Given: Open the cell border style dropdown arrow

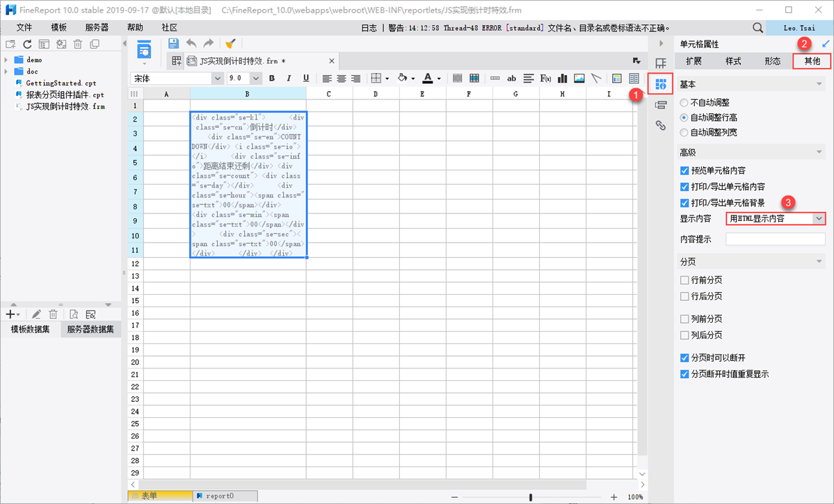Looking at the screenshot, I should (387, 79).
